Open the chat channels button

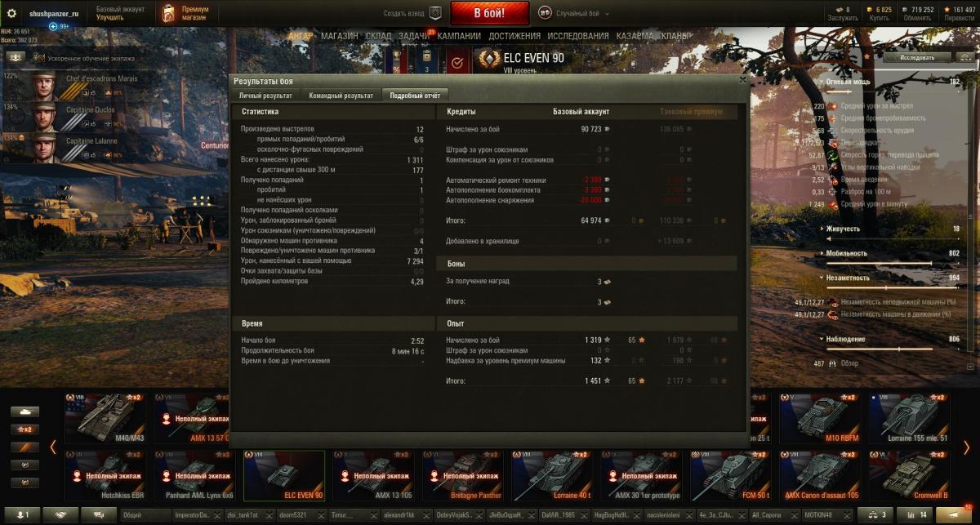coord(99,515)
